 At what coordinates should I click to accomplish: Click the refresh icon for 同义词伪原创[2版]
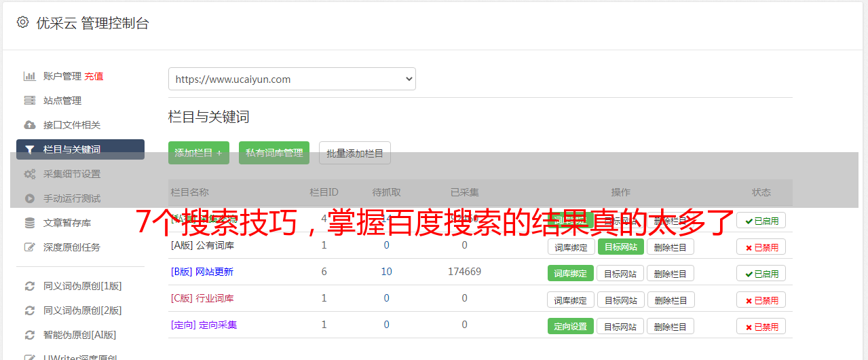tap(29, 310)
